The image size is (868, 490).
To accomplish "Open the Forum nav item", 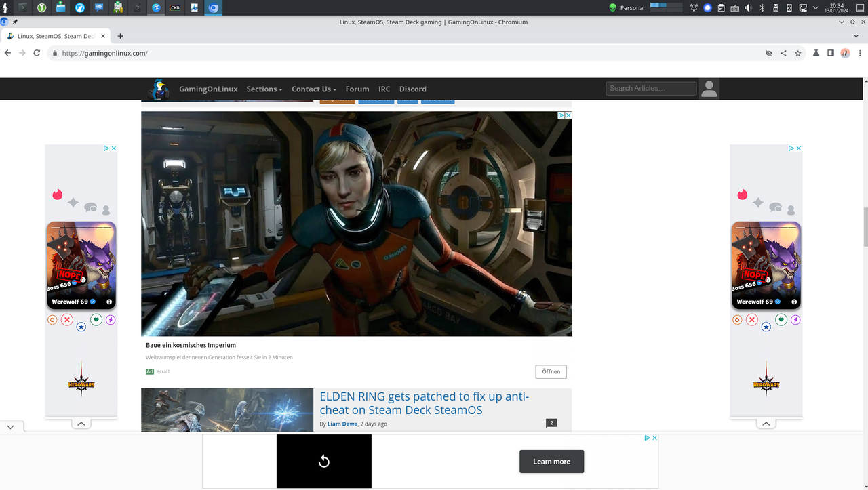I will point(357,89).
